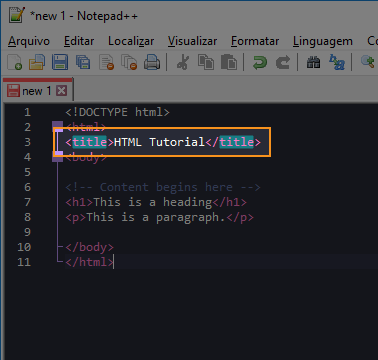The image size is (378, 360).
Task: Click the This is a heading text
Action: 153,202
